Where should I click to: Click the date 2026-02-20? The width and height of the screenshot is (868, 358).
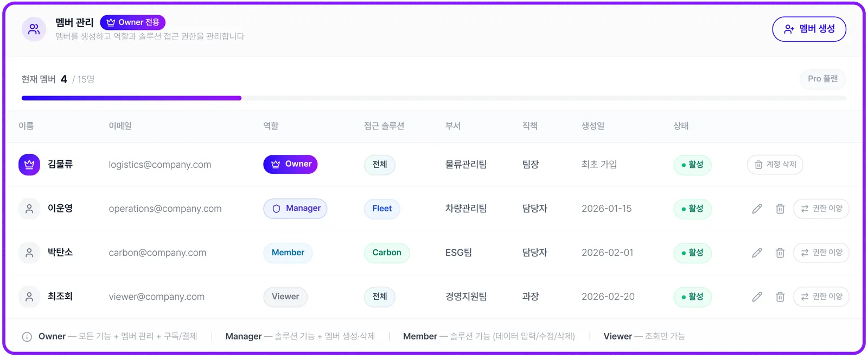coord(608,297)
